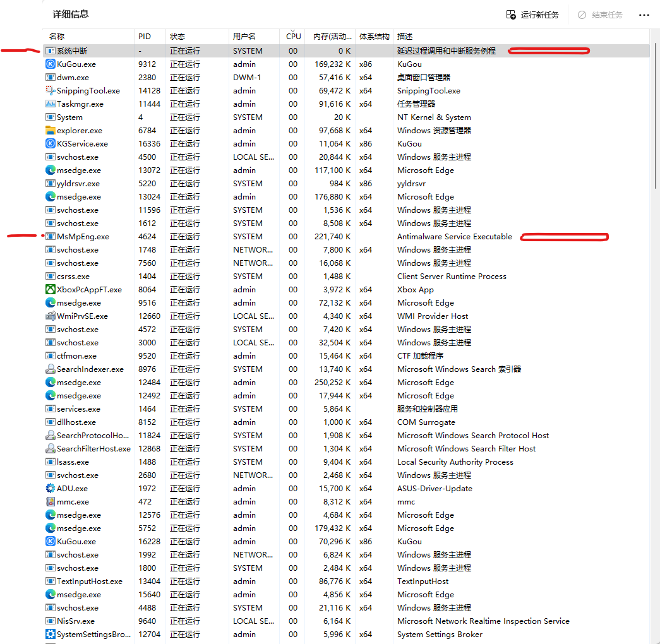Click description ASUS-Driver-Update
Image resolution: width=660 pixels, height=644 pixels.
pyautogui.click(x=435, y=488)
